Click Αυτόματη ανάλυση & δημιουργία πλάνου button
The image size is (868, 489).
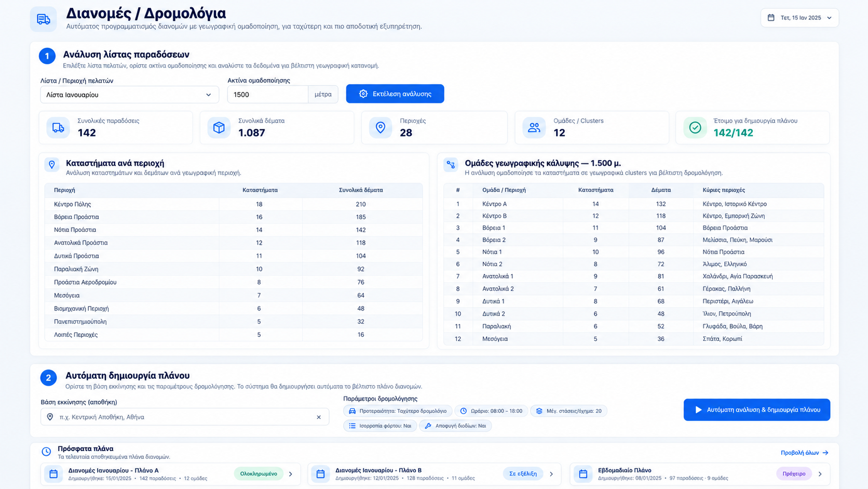click(757, 410)
